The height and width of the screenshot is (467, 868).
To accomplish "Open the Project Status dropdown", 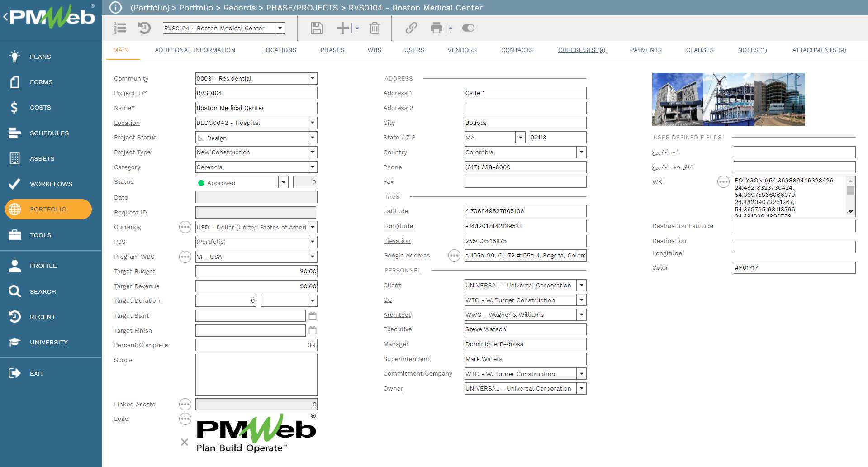I will point(313,138).
